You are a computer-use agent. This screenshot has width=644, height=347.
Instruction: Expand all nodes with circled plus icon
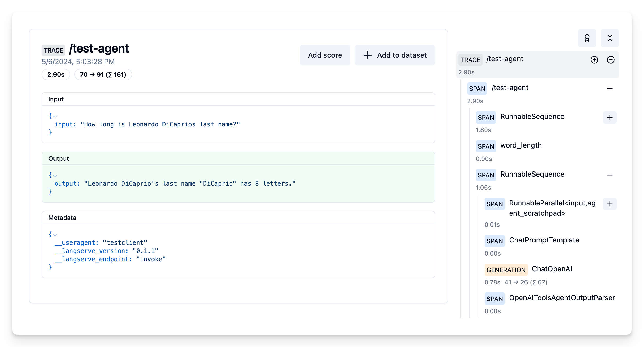[x=594, y=60]
